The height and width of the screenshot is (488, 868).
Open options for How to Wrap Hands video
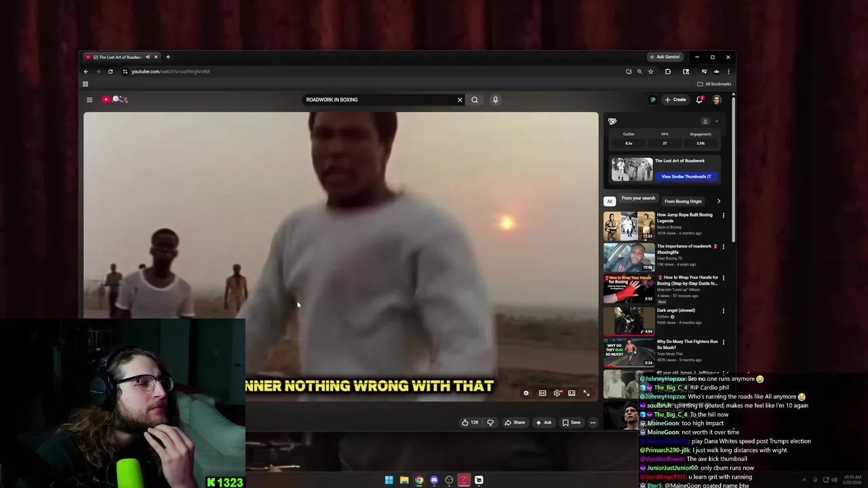723,278
